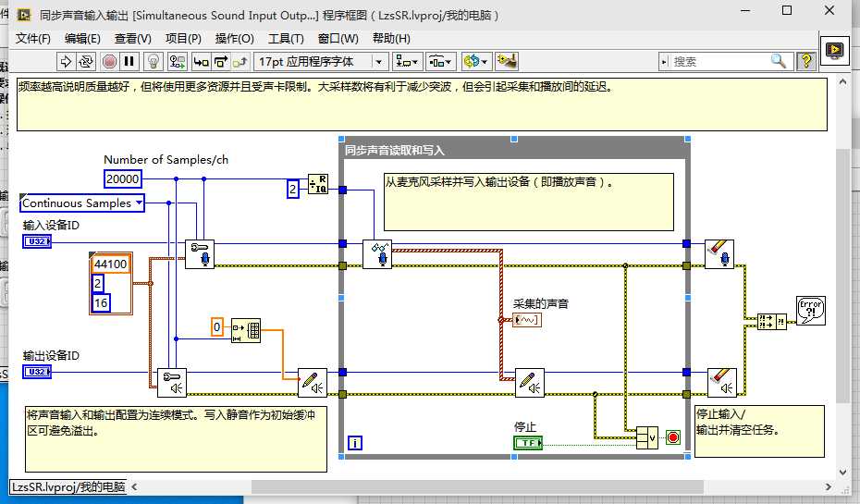Image resolution: width=860 pixels, height=504 pixels.
Task: Click horizontal scrollbar right arrow
Action: [x=829, y=486]
